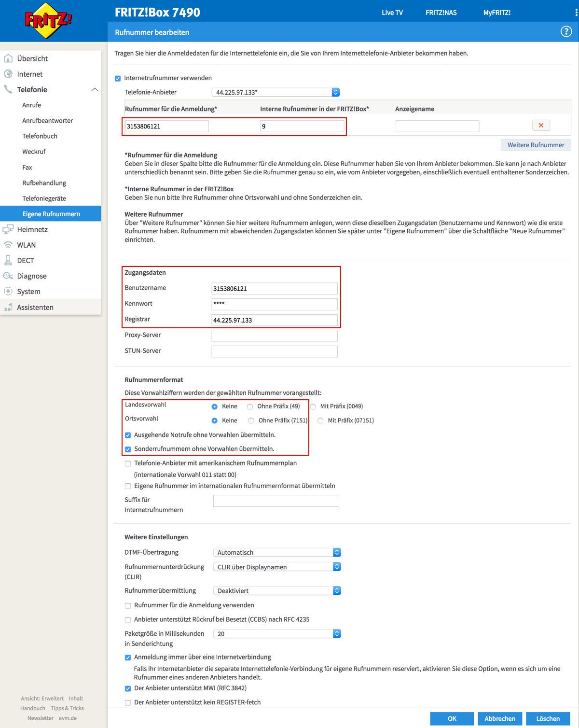Screen dimensions: 579x728
Task: Collapse the Telefonie menu chevron
Action: tap(95, 89)
